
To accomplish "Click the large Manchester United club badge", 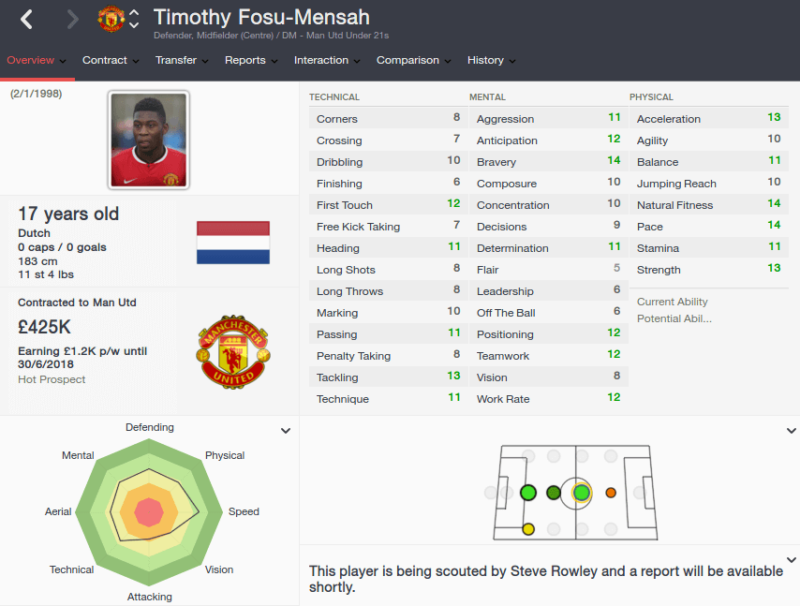I will [x=234, y=352].
